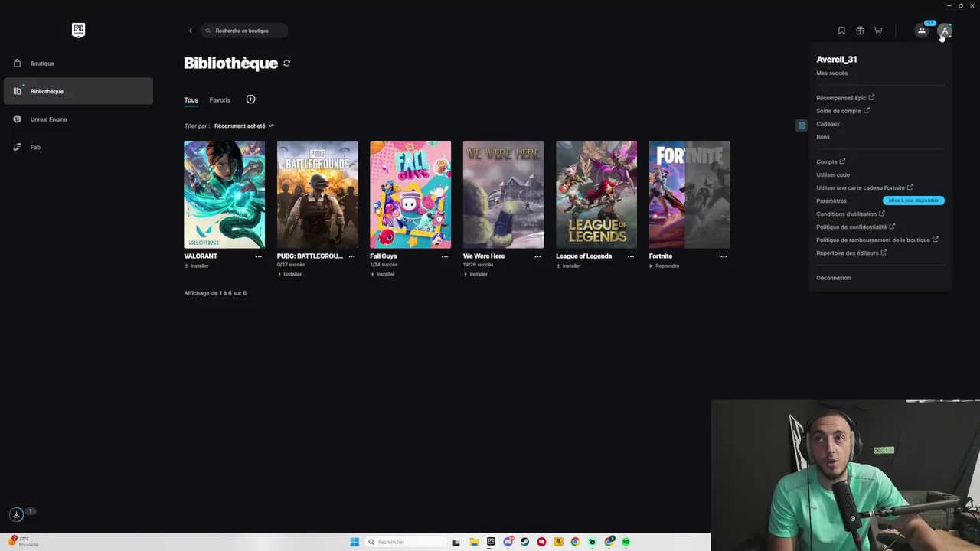Click Installer under PUBG: BATTLEGROUNDS
Image resolution: width=980 pixels, height=551 pixels.
pos(289,274)
